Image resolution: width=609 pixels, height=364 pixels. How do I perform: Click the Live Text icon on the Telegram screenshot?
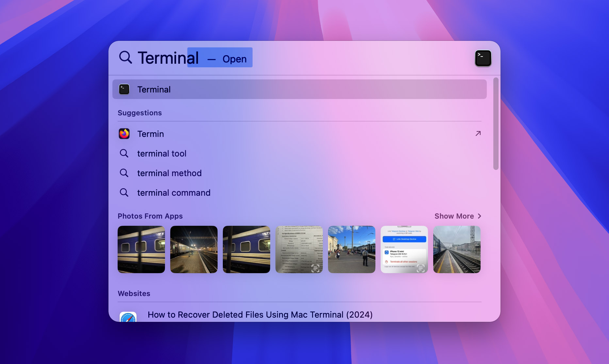pyautogui.click(x=420, y=268)
